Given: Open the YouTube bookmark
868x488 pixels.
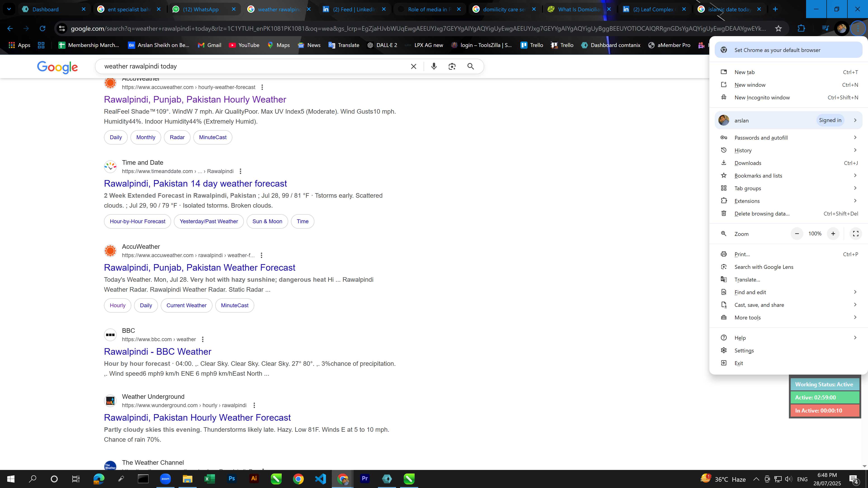Looking at the screenshot, I should (244, 45).
